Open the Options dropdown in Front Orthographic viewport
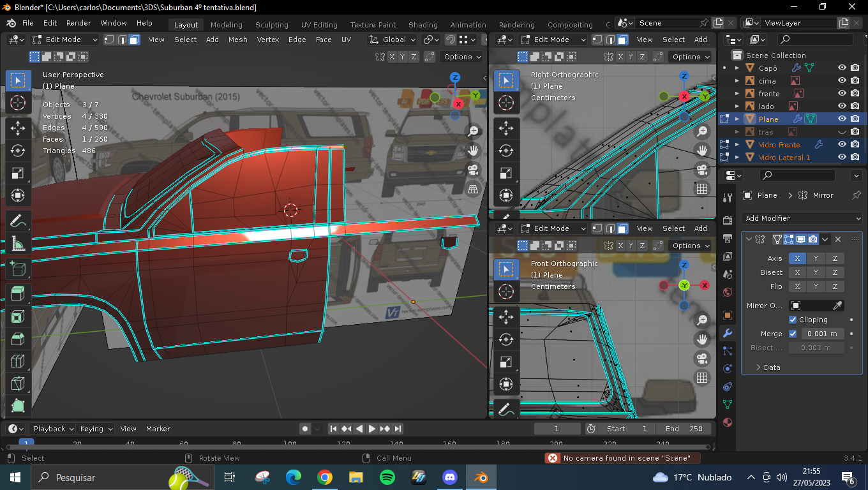This screenshot has width=868, height=490. coord(691,246)
